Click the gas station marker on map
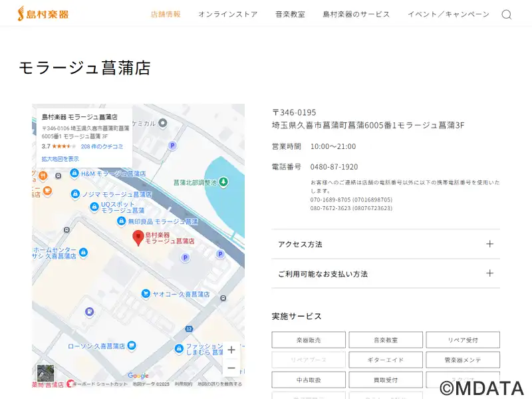The image size is (532, 399). (x=89, y=311)
